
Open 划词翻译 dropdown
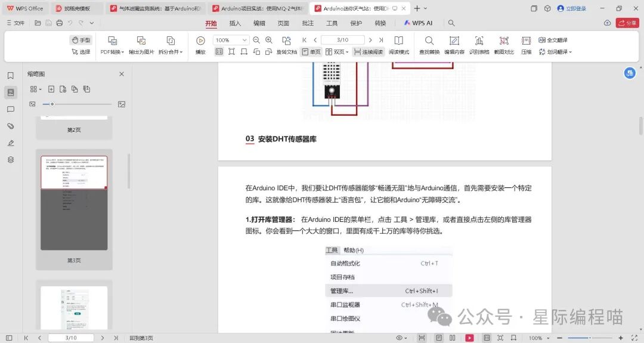click(x=555, y=52)
